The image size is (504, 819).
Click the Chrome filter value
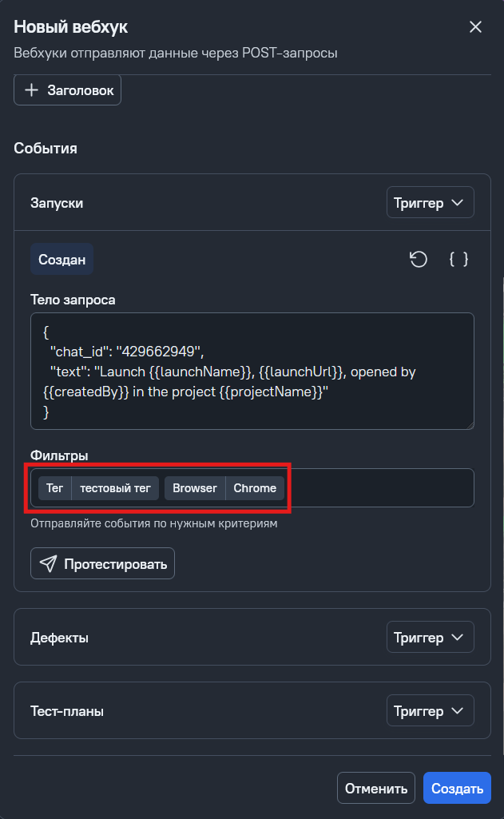255,488
